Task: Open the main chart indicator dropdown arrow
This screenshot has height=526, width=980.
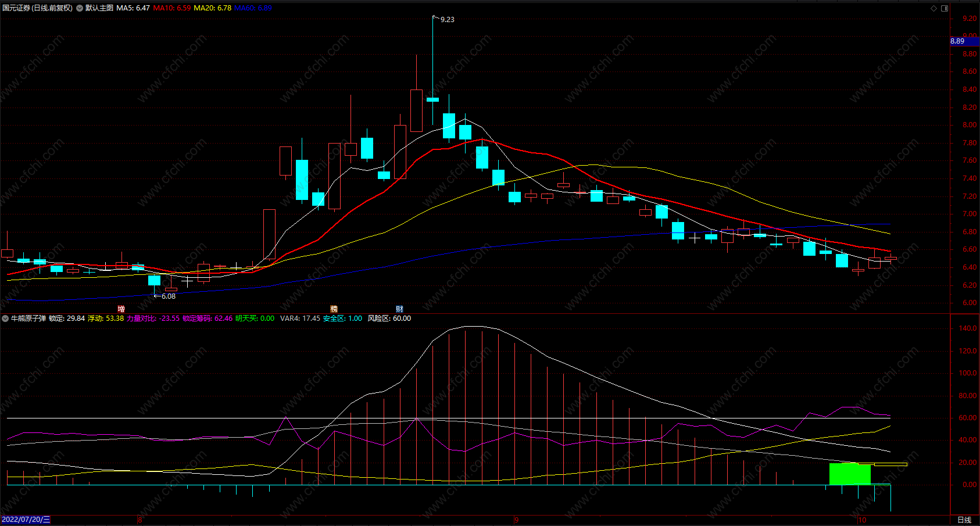Action: pos(80,8)
